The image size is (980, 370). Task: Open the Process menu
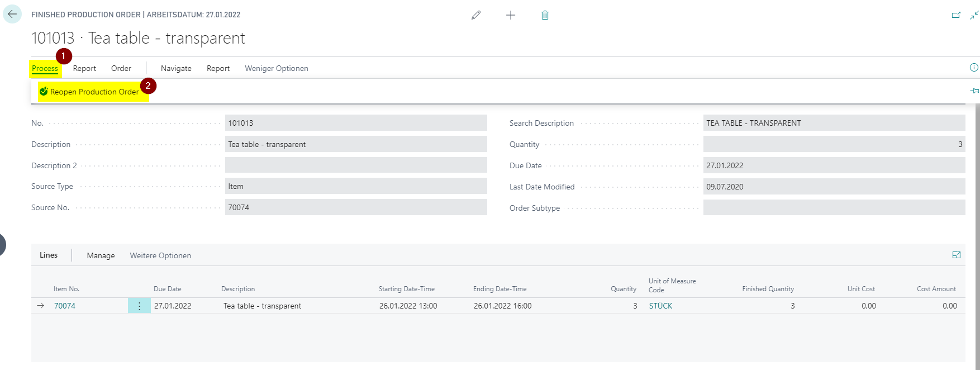45,68
